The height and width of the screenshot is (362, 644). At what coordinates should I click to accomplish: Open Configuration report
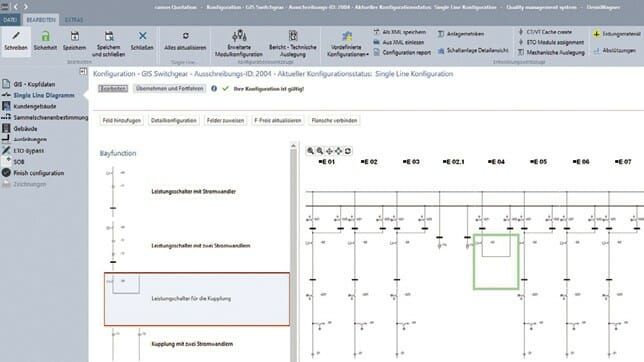(x=402, y=53)
